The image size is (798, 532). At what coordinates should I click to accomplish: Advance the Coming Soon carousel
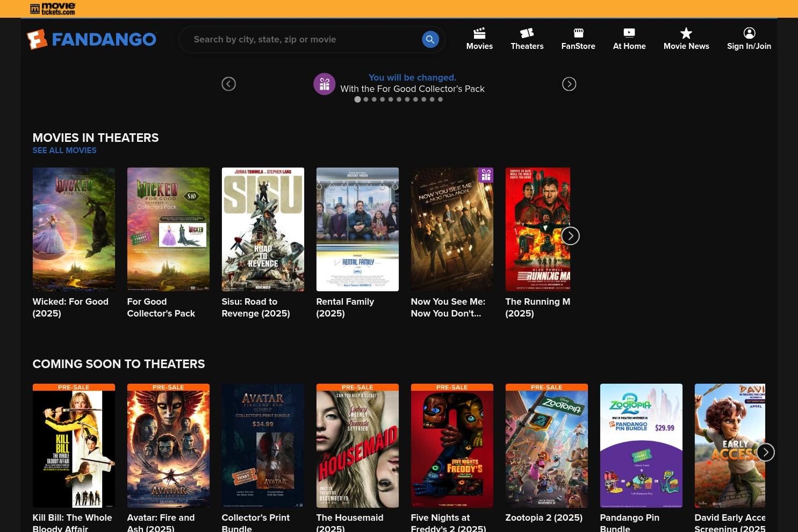766,452
